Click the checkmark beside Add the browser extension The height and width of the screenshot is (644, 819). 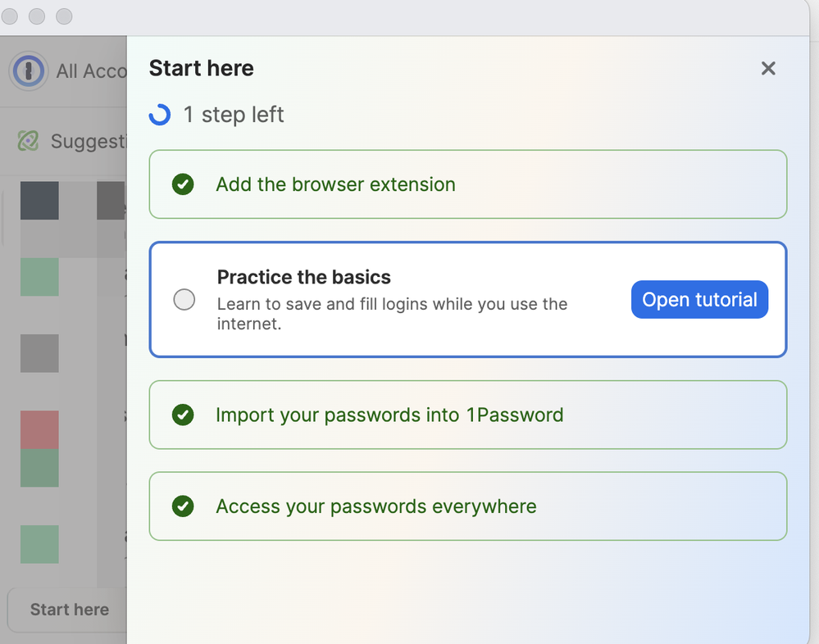point(183,184)
